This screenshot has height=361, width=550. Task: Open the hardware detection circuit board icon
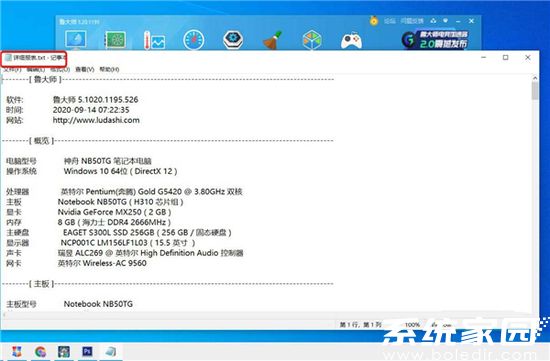(115, 40)
